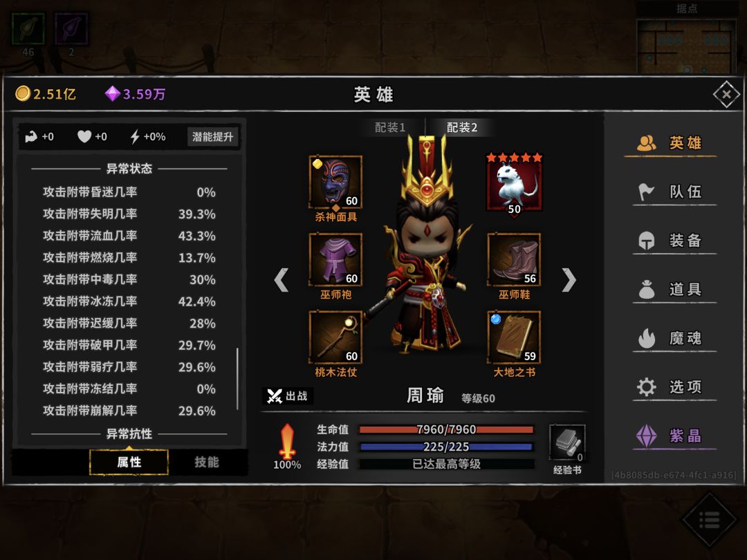747x560 pixels.
Task: Open the 技能 skills tab
Action: [207, 462]
